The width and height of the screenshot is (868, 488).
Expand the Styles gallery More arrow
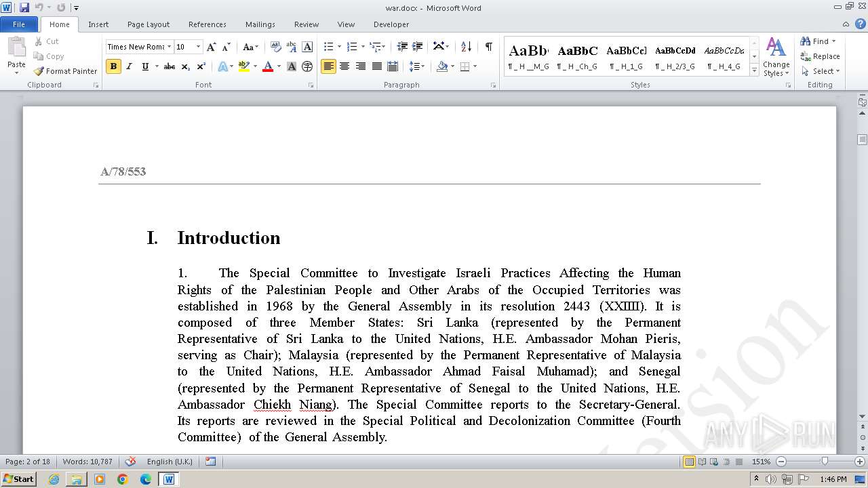[754, 70]
